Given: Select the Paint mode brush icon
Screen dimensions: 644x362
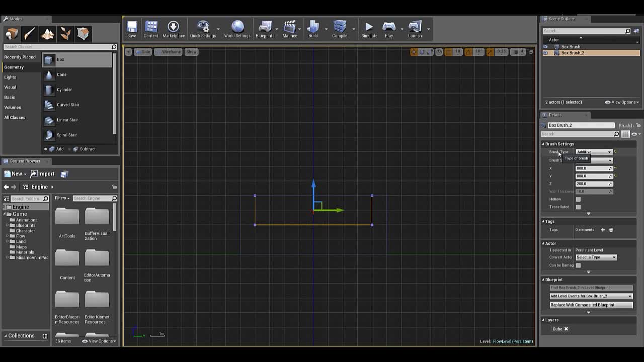Looking at the screenshot, I should (29, 34).
